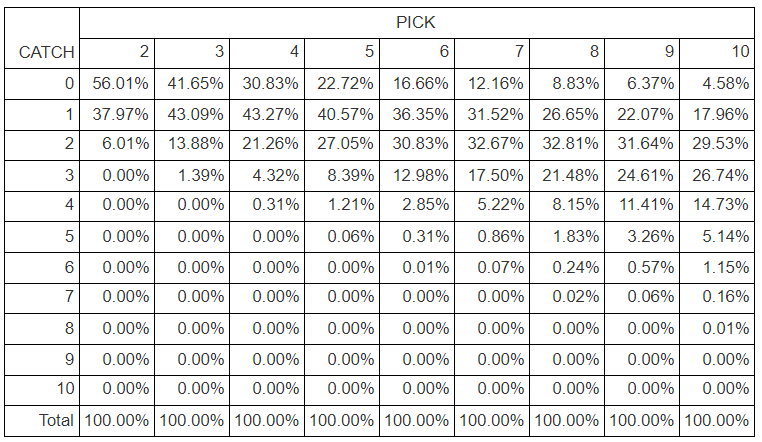Viewport: 762px width, 442px height.
Task: Click the 13.88% cell
Action: pyautogui.click(x=192, y=145)
